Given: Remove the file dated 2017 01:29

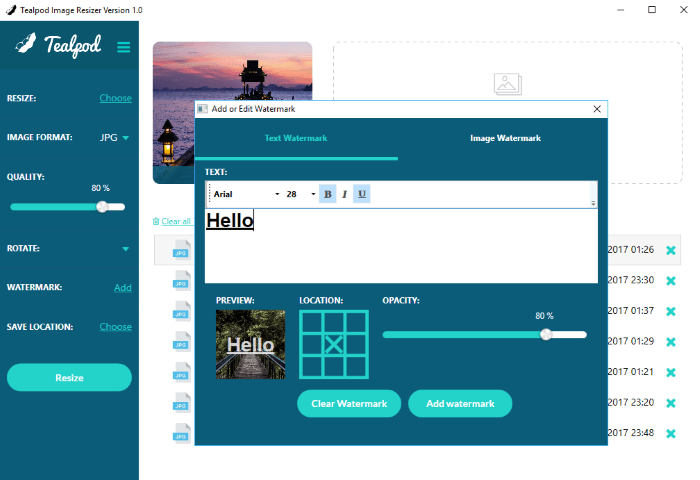Looking at the screenshot, I should pos(671,342).
